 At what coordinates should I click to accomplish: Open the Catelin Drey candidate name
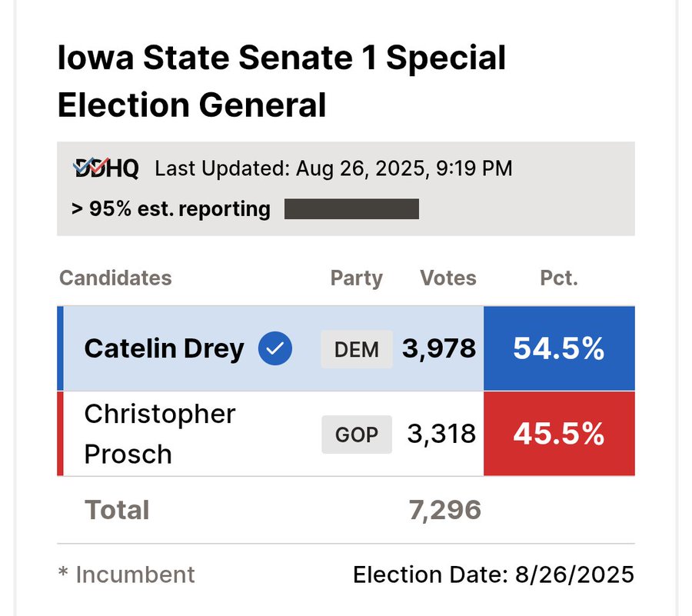point(164,349)
